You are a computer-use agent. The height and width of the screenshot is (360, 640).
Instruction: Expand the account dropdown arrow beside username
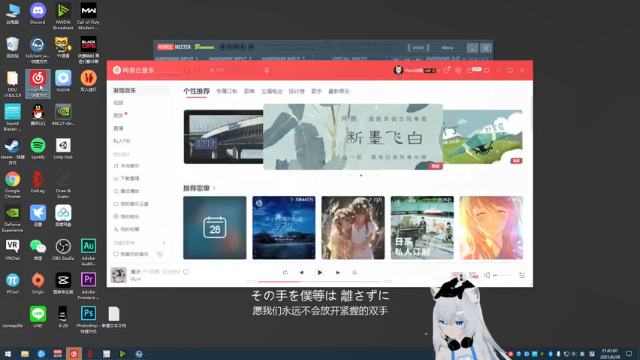439,71
